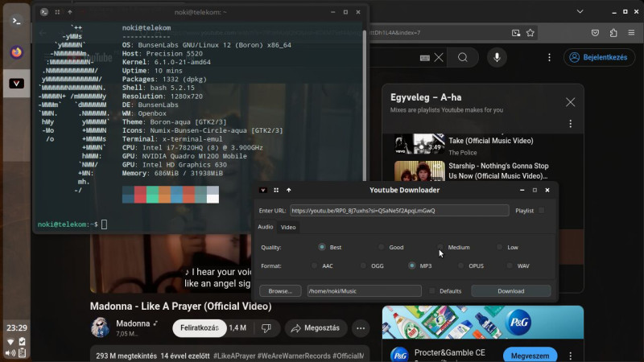Screen dimensions: 644x362
Task: Select Best quality radio button
Action: coord(322,247)
